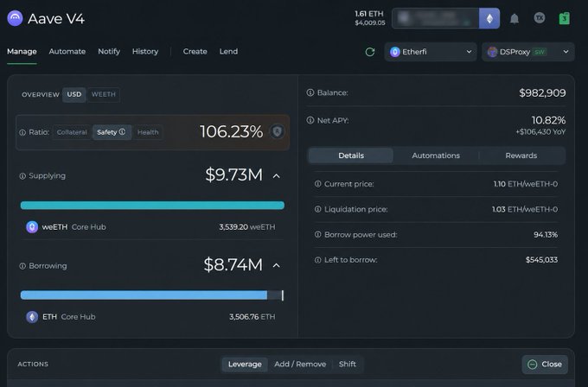The image size is (588, 387).
Task: Collapse the Supplying section chevron
Action: pos(277,175)
